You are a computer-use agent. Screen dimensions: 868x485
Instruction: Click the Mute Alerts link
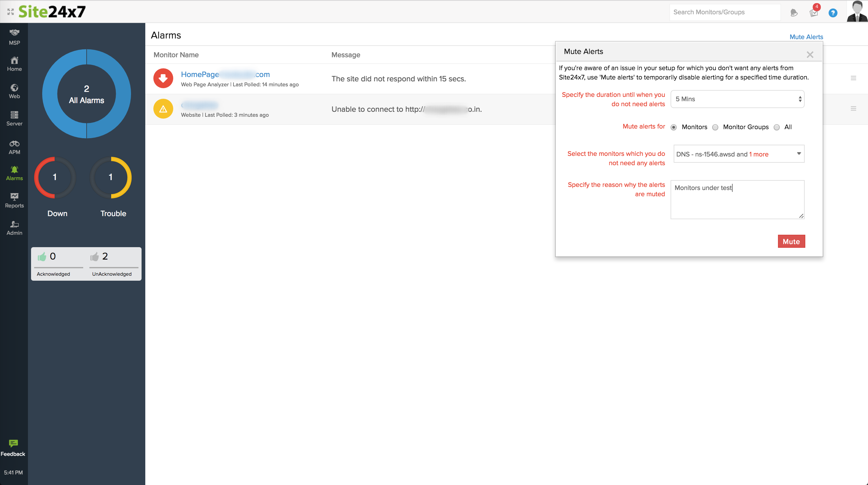(x=806, y=37)
